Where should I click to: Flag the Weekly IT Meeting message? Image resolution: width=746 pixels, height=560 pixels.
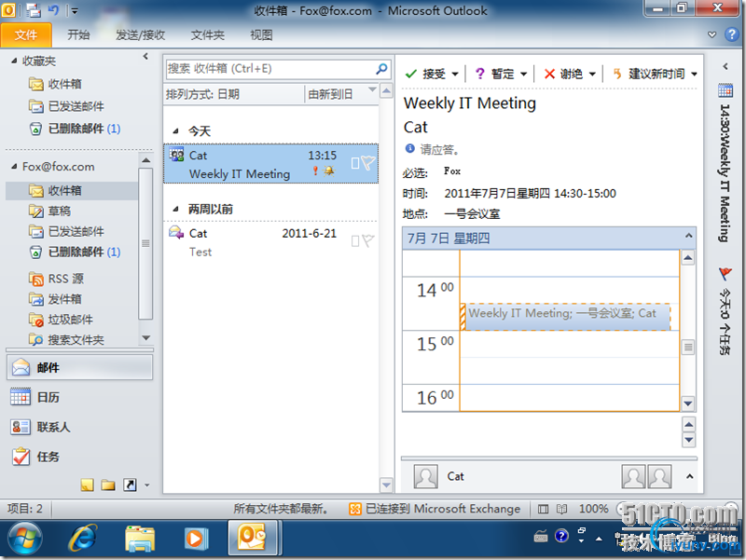click(368, 162)
